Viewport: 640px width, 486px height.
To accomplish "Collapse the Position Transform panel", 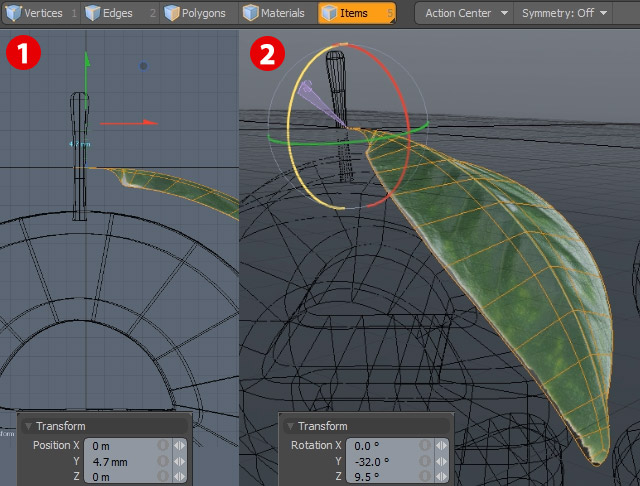I will coord(29,426).
